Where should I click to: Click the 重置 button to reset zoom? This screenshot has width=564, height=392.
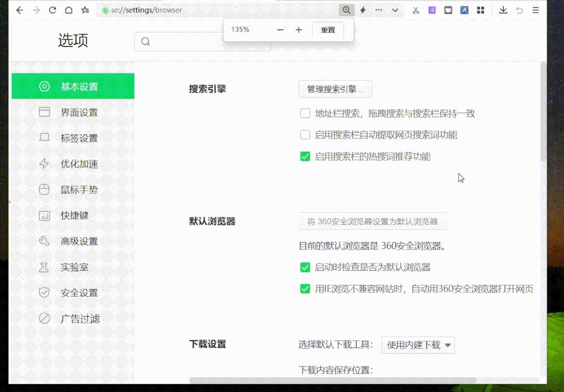pos(328,29)
